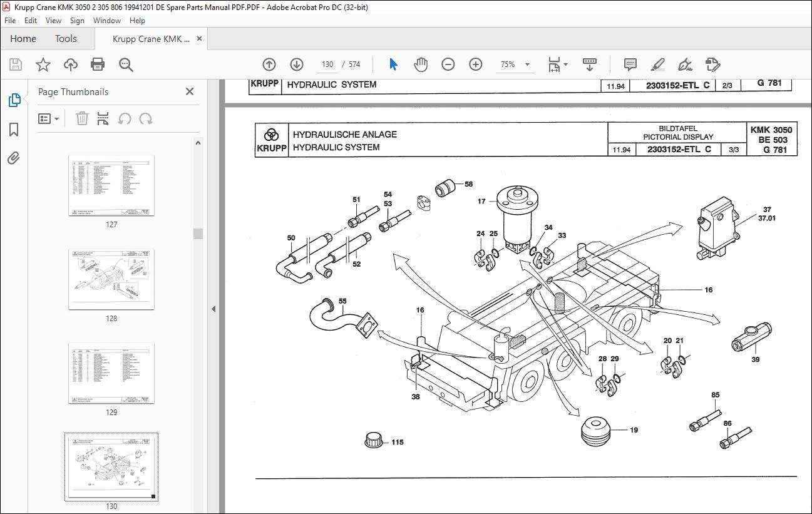Screen dimensions: 812x514
Task: Click the 'KMK 3050' text in the header
Action: tap(771, 130)
